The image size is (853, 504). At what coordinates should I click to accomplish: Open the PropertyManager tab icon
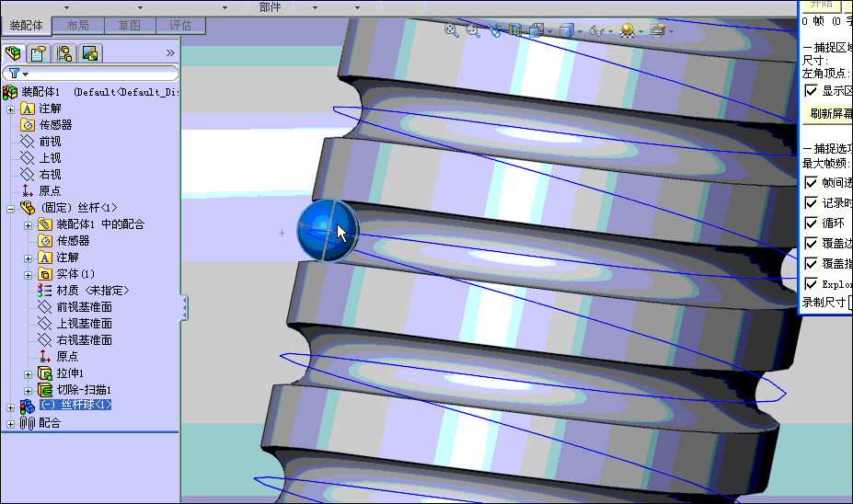(39, 53)
